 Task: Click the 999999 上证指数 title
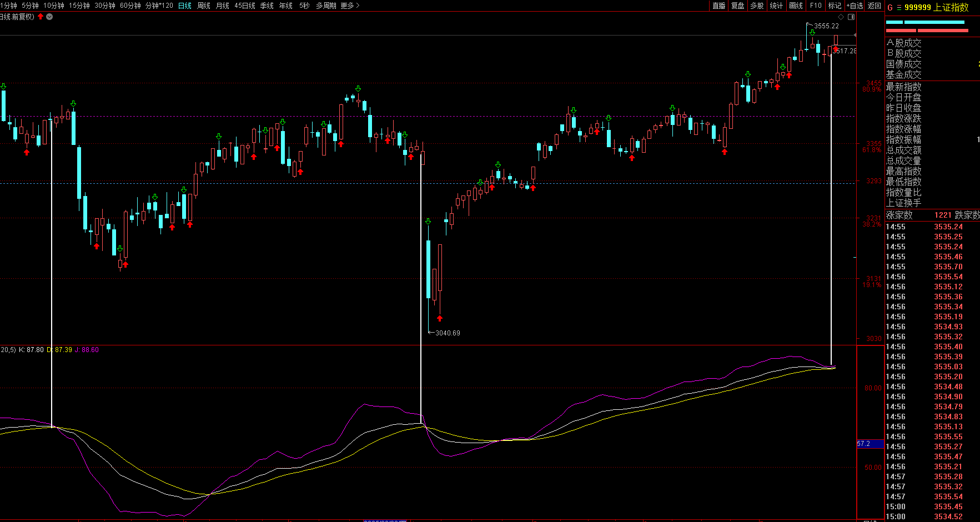pyautogui.click(x=937, y=7)
